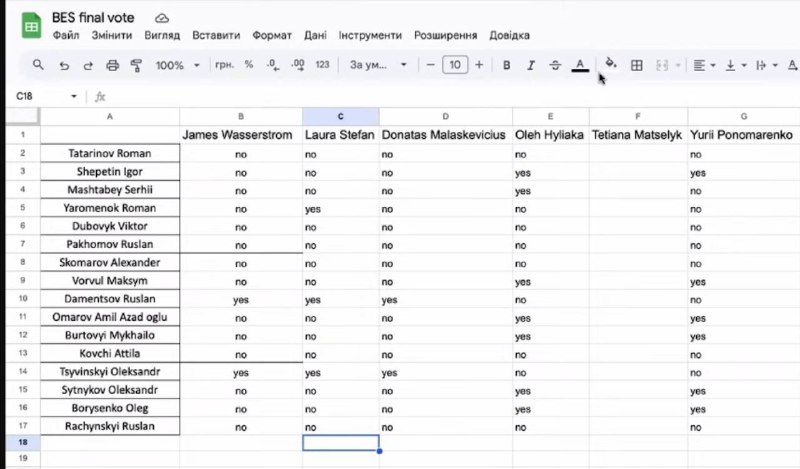Screen dimensions: 800x469
Task: Expand the Merge cells options arrow
Action: tap(678, 65)
